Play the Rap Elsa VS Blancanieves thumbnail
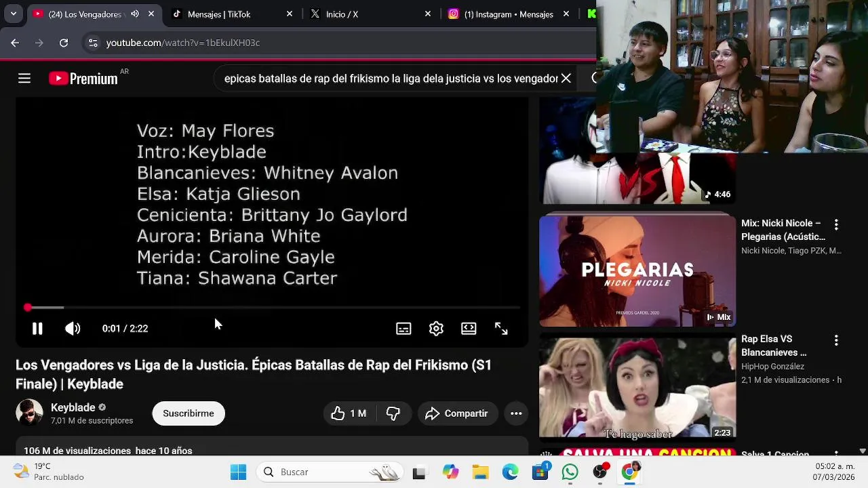Viewport: 868px width, 488px height. tap(637, 388)
